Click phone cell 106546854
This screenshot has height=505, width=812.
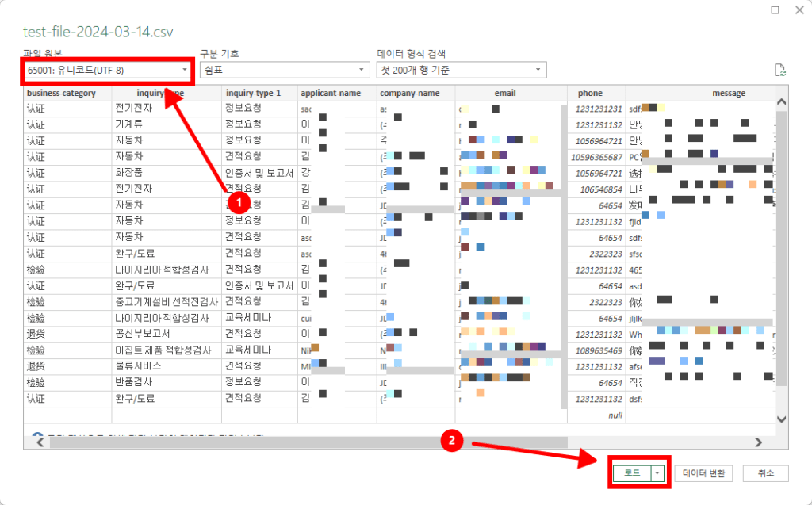tap(596, 189)
